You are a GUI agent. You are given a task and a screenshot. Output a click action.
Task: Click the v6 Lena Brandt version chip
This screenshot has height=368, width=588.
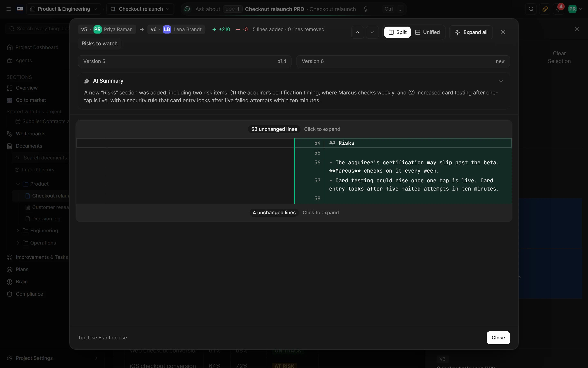tap(176, 29)
